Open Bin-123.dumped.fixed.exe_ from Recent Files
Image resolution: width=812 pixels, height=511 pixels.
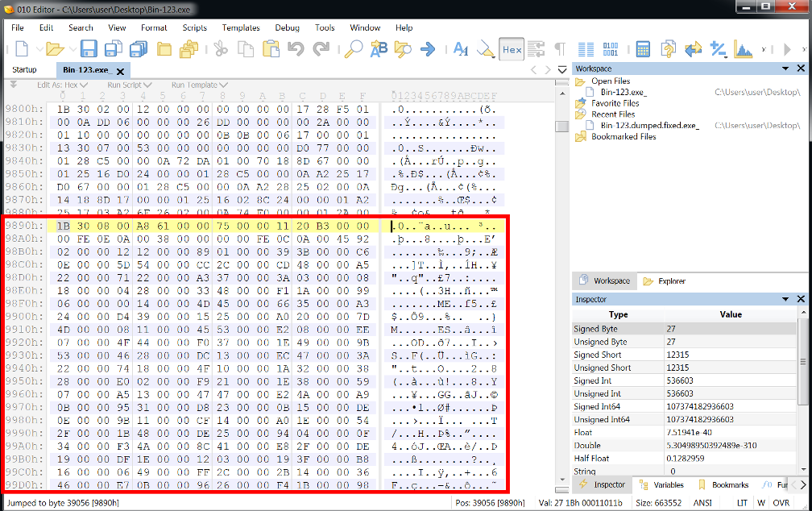pos(645,126)
